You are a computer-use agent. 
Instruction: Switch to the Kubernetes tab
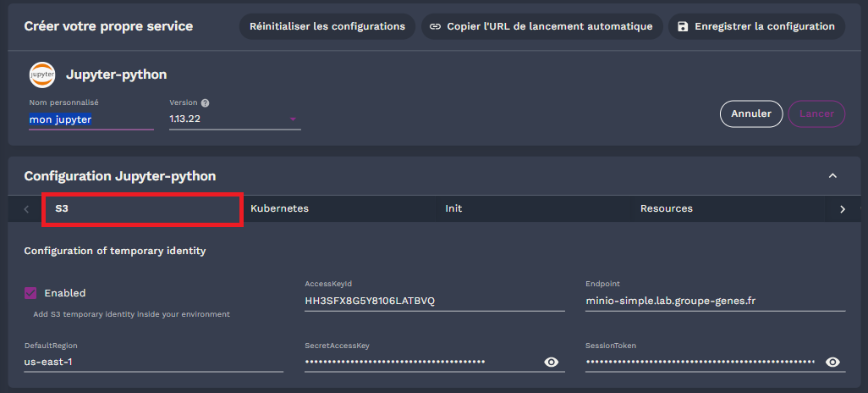[279, 208]
